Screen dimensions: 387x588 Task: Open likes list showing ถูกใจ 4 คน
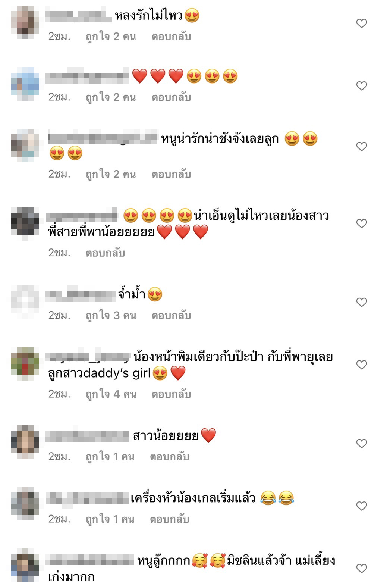point(111,394)
